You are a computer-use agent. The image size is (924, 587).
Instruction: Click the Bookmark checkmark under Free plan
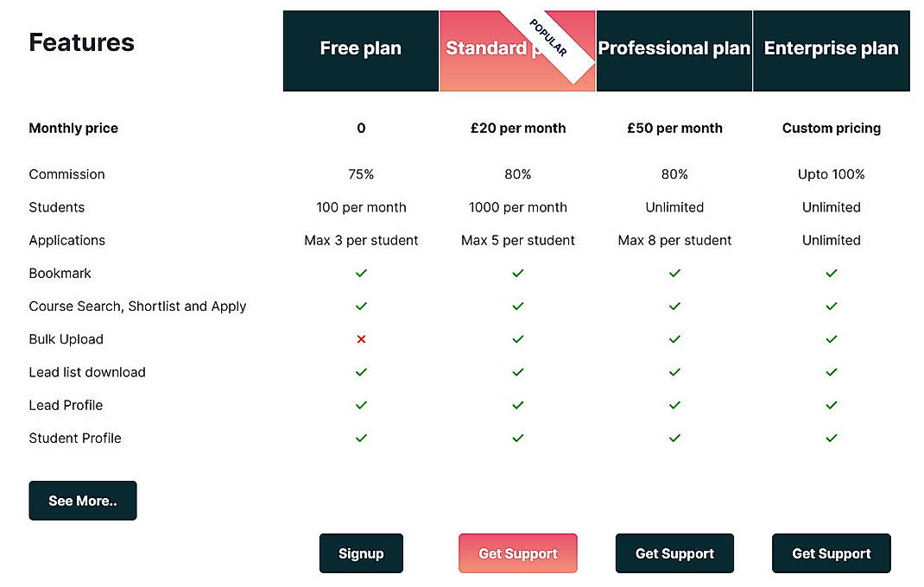pyautogui.click(x=361, y=273)
